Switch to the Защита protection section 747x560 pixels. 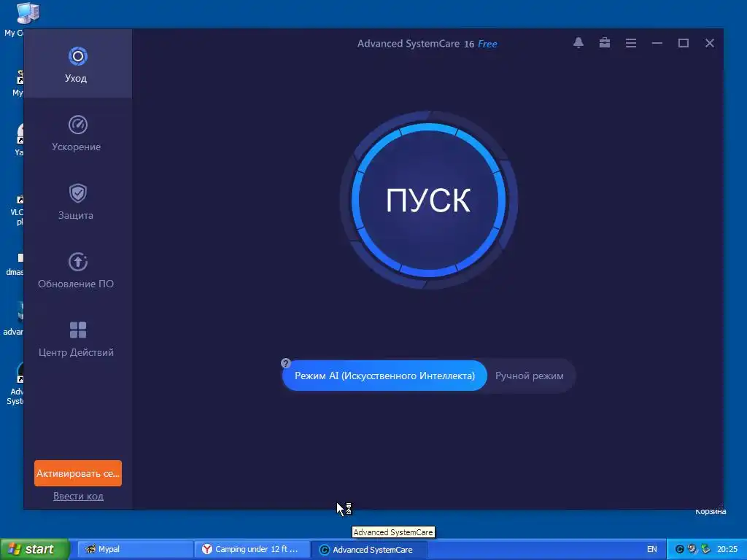(x=77, y=202)
